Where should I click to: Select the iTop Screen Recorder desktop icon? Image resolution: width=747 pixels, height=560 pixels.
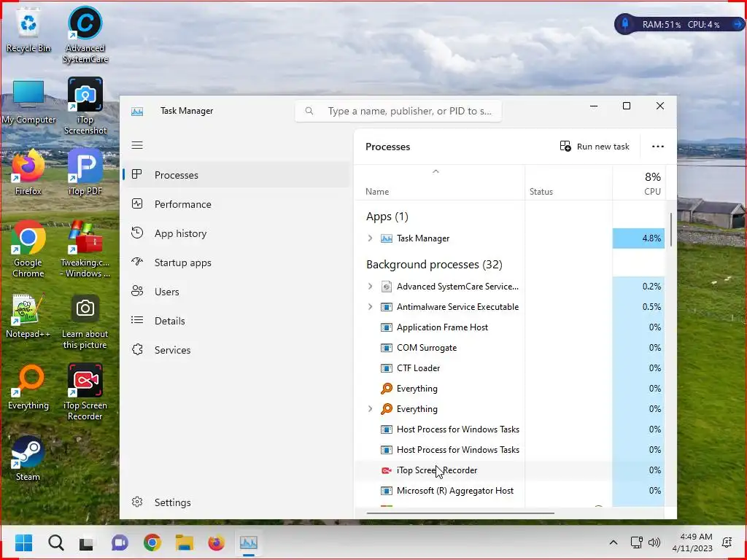[85, 392]
